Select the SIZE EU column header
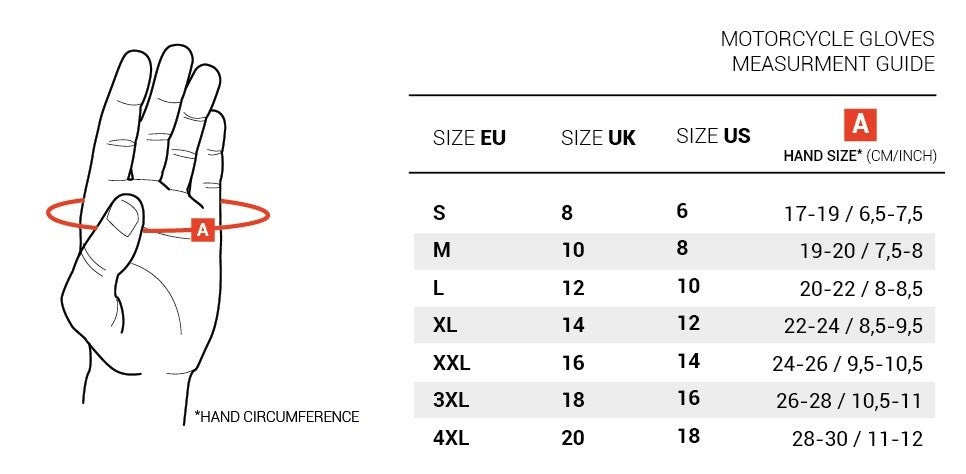Image resolution: width=966 pixels, height=474 pixels. (469, 138)
